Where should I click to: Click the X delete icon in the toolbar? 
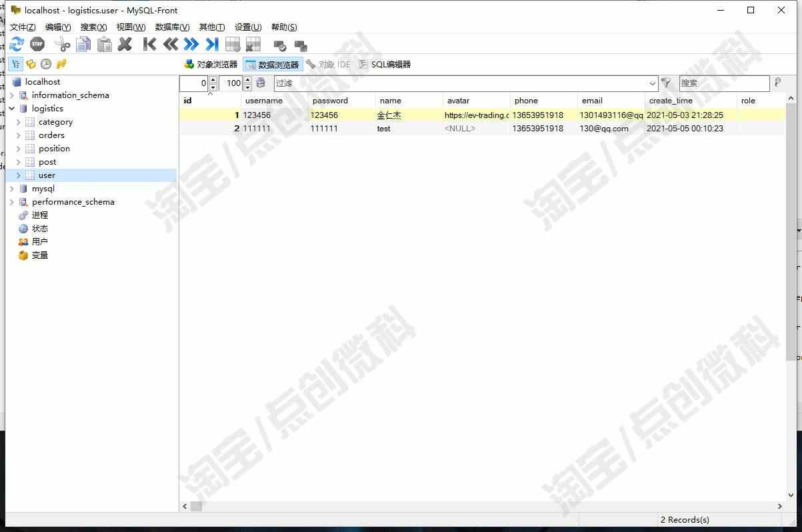click(x=125, y=45)
